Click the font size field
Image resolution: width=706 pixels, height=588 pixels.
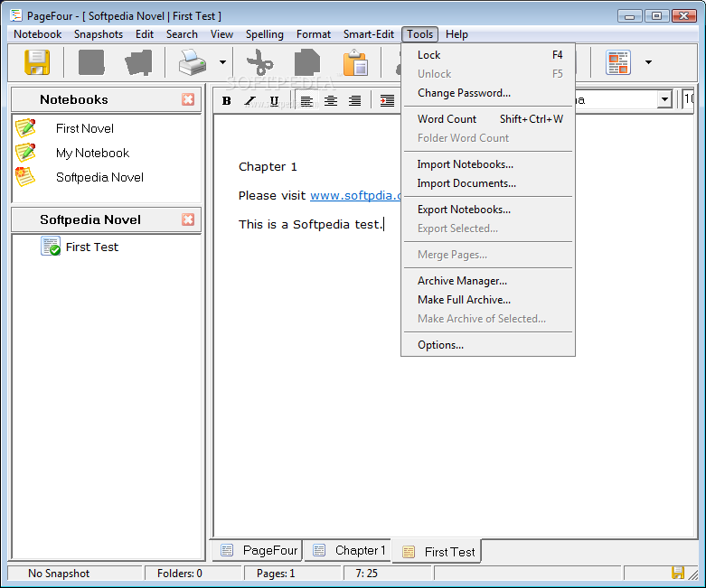tap(689, 99)
